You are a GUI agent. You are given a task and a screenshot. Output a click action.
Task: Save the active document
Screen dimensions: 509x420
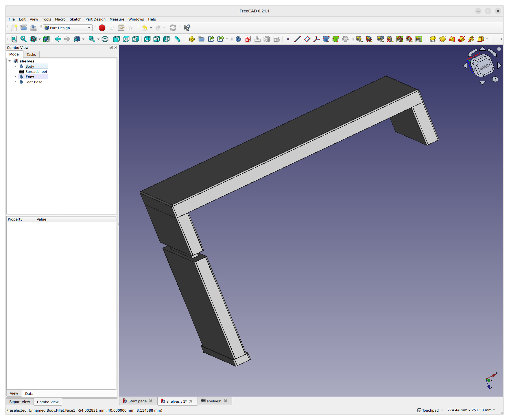(x=33, y=28)
